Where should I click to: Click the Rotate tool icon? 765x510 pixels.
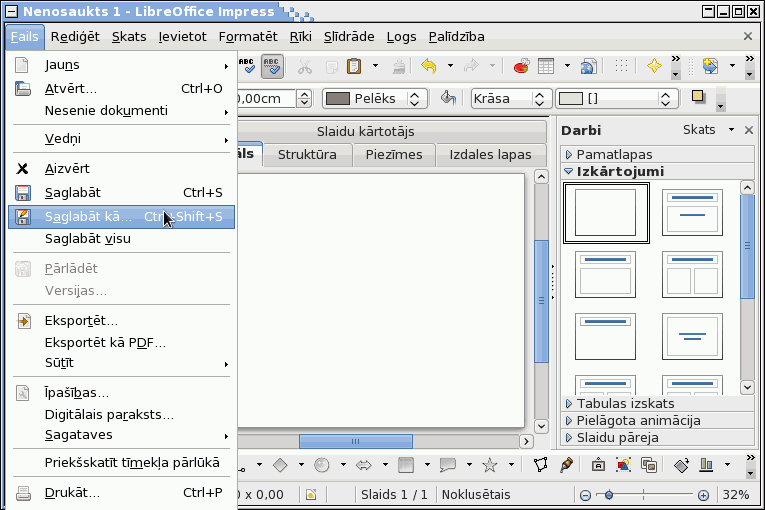(682, 465)
